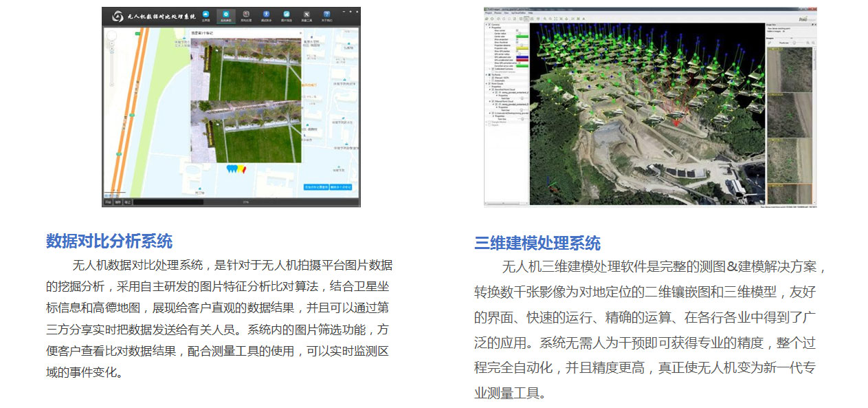Screen dimensions: 868x408
Task: Pick the green Center color swatch
Action: [522, 36]
